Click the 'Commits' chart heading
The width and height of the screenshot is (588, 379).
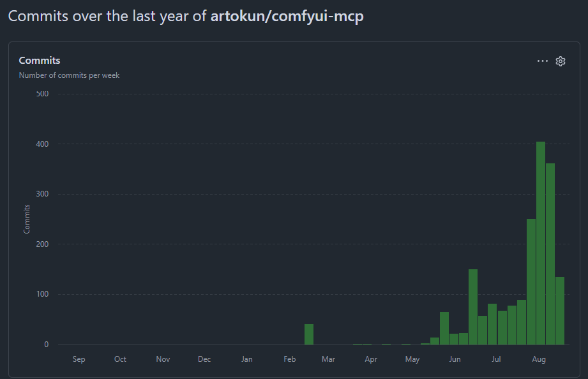coord(40,61)
